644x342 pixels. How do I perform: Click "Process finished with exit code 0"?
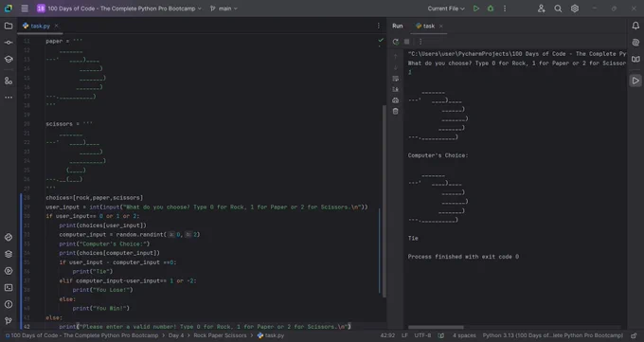pyautogui.click(x=463, y=257)
